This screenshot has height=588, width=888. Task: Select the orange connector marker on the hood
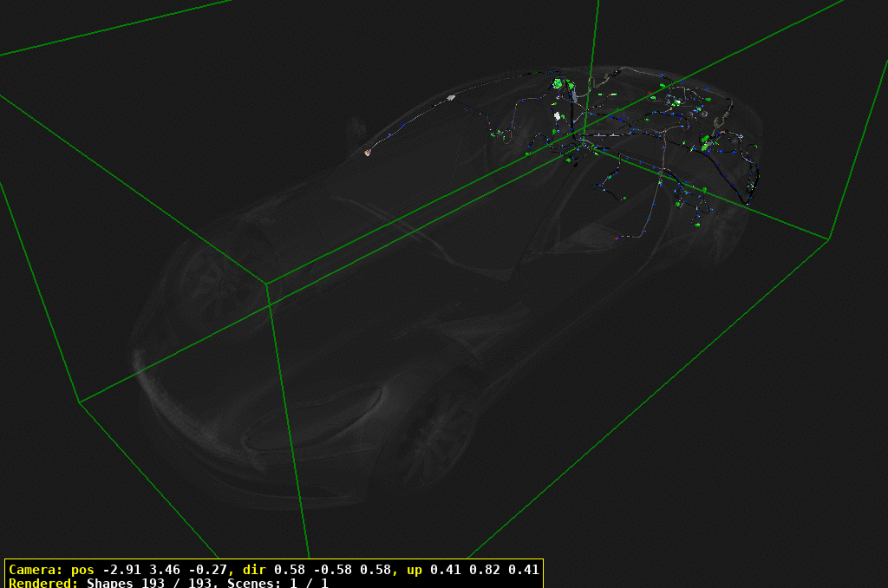(x=367, y=153)
